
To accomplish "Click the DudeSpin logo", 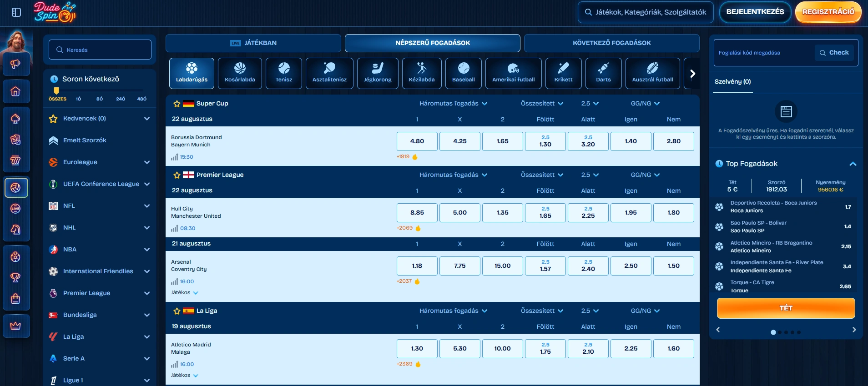I will pyautogui.click(x=55, y=12).
